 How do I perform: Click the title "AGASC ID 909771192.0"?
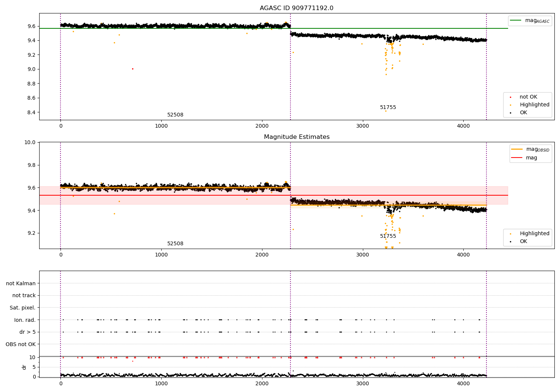[x=296, y=8]
